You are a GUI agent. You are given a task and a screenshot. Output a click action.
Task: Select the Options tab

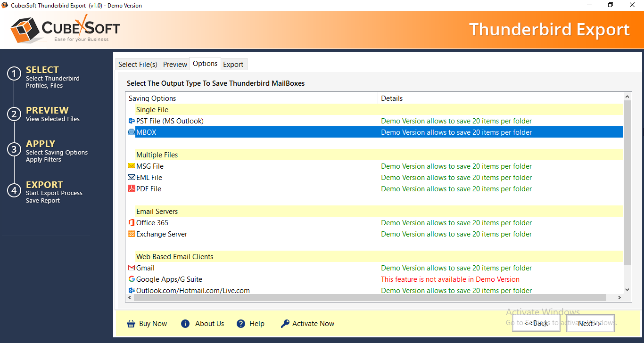coord(205,64)
